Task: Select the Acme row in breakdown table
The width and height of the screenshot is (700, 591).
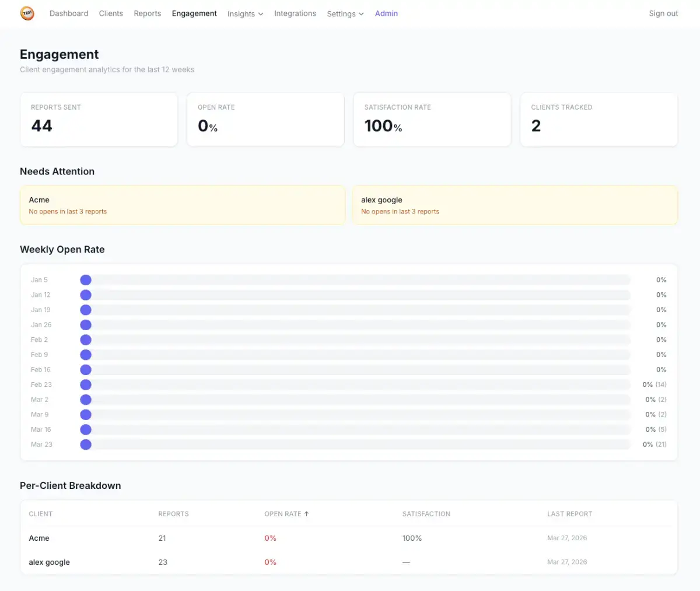Action: pyautogui.click(x=39, y=538)
